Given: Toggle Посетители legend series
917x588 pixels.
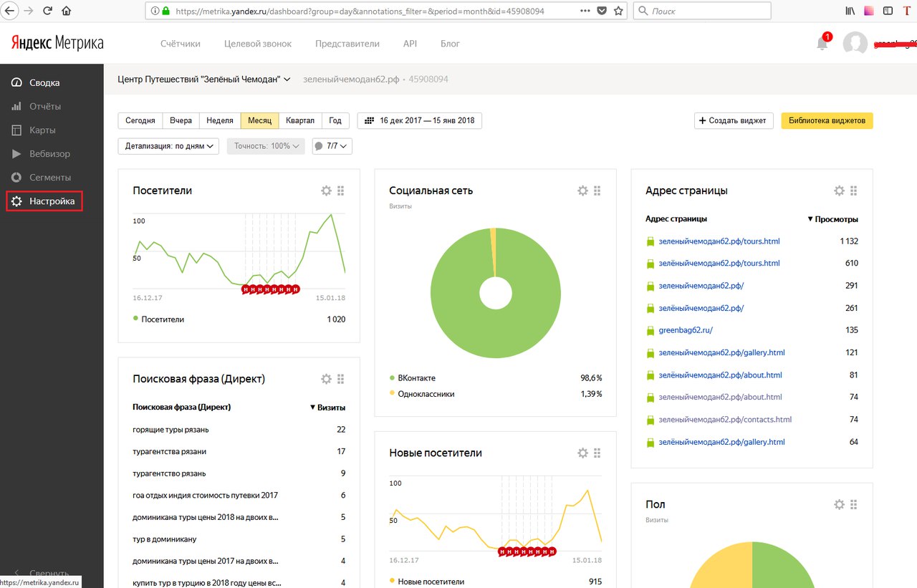Looking at the screenshot, I should click(x=159, y=319).
